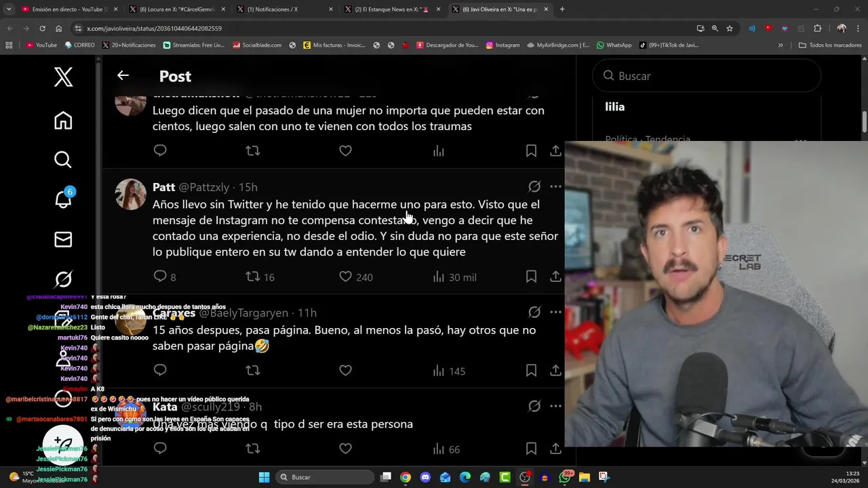Image resolution: width=868 pixels, height=488 pixels.
Task: Reply to Patt's post
Action: click(x=160, y=277)
